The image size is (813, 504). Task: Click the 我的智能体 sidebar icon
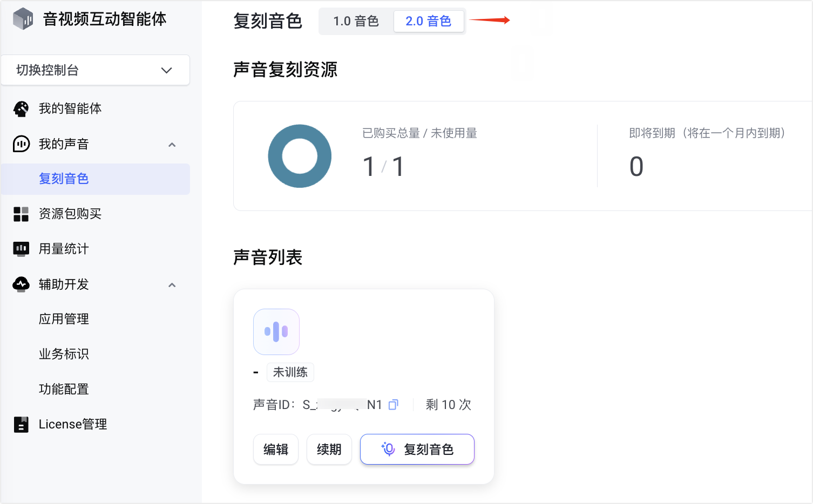pyautogui.click(x=21, y=109)
